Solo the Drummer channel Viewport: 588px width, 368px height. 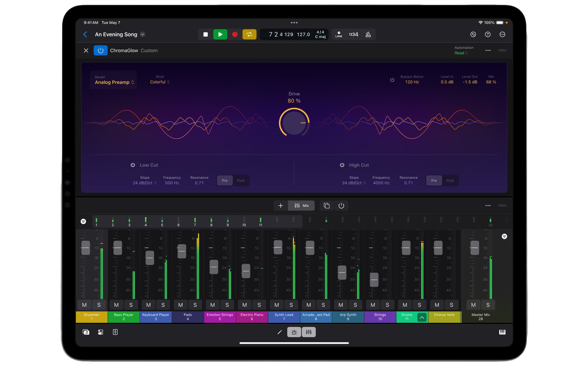pyautogui.click(x=99, y=305)
